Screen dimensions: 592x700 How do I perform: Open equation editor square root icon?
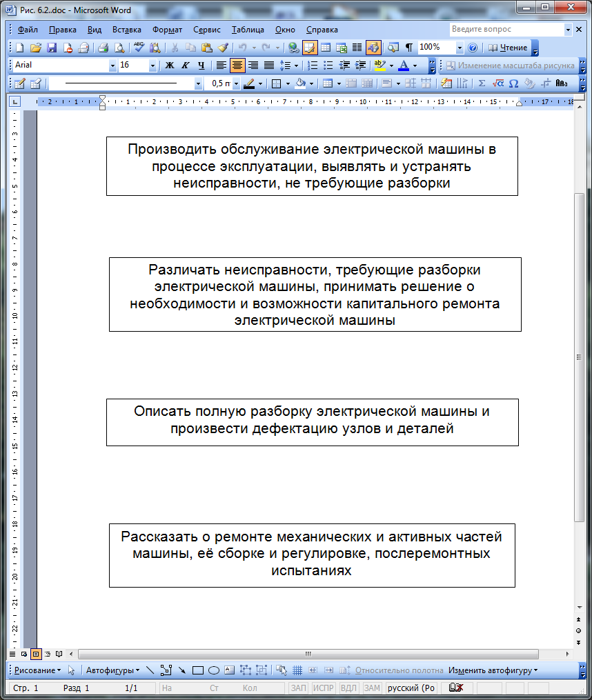[x=497, y=83]
